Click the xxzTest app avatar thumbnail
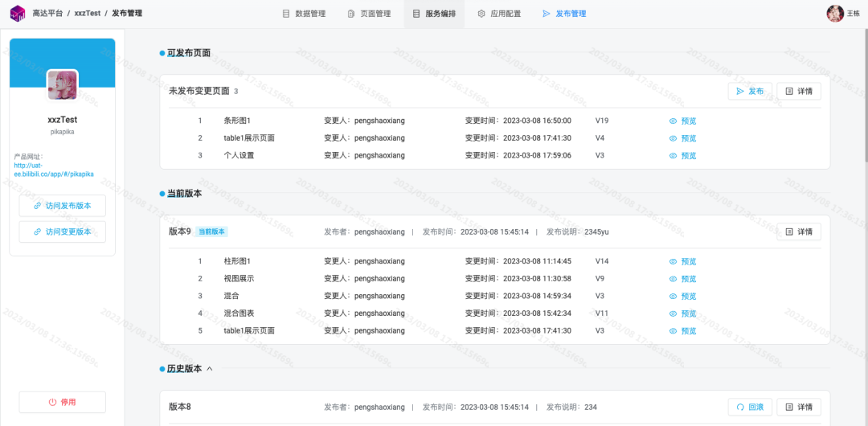868x426 pixels. (62, 84)
